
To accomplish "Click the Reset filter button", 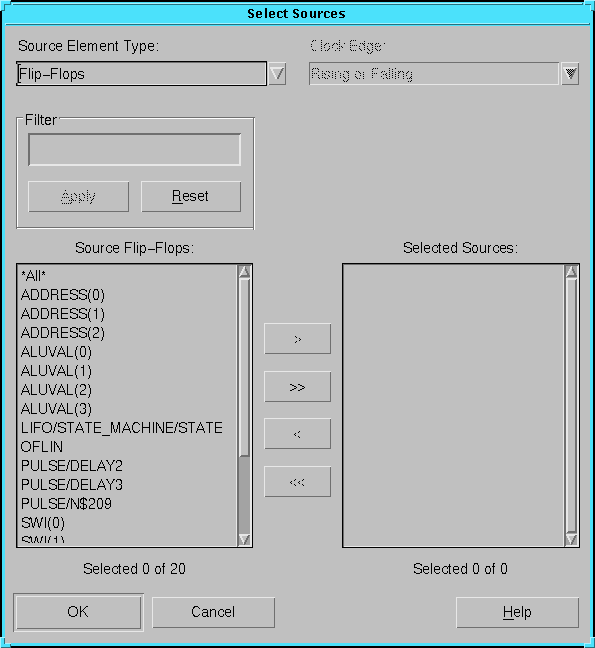I will point(191,196).
